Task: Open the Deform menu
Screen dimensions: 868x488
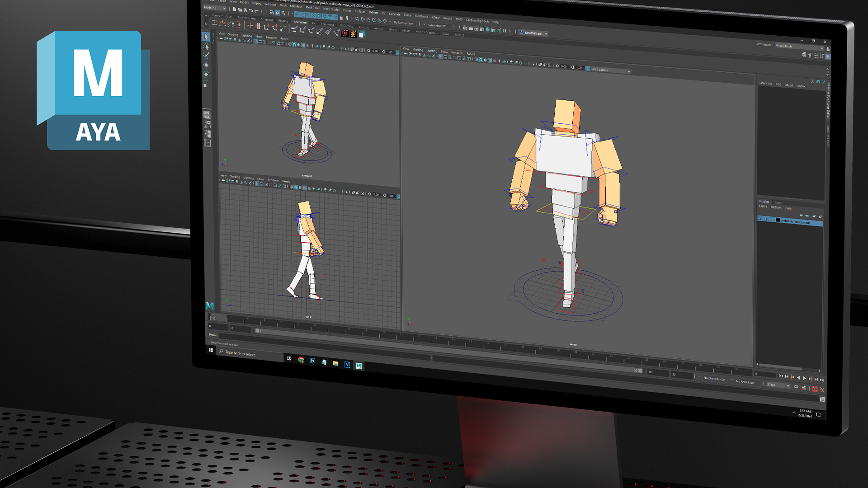Action: [x=373, y=12]
